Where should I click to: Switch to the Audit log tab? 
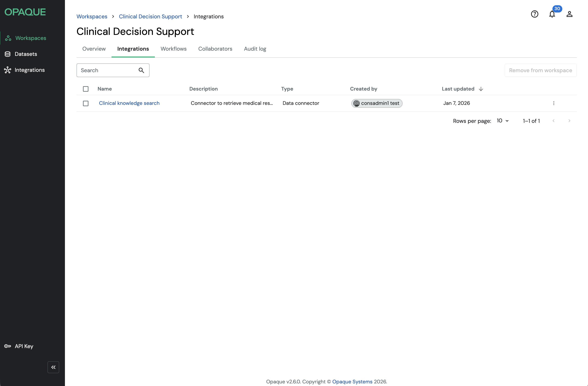pyautogui.click(x=255, y=49)
